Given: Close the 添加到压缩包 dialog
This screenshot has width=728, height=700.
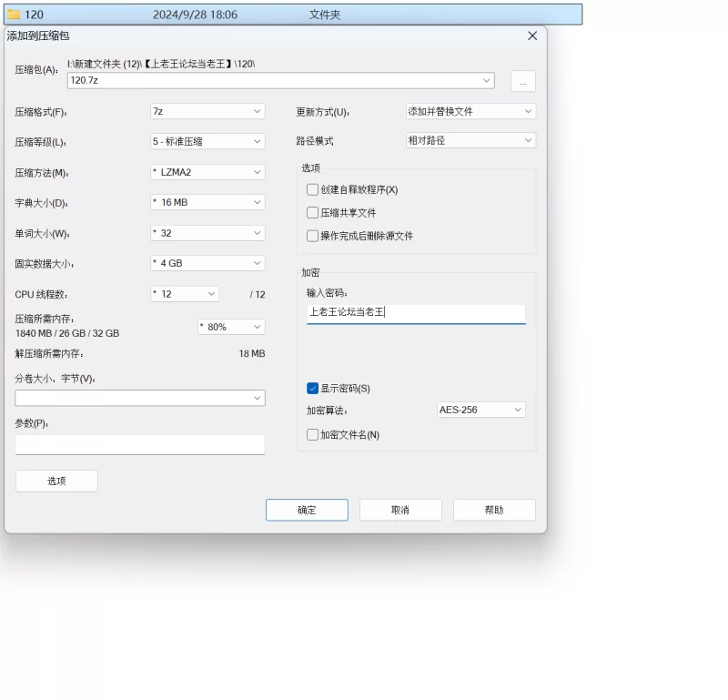Looking at the screenshot, I should 532,36.
